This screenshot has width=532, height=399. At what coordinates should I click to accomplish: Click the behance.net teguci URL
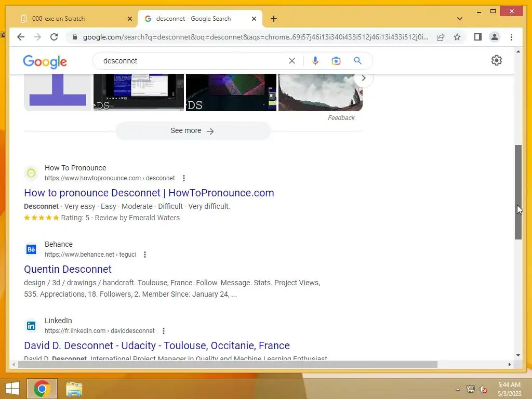(x=90, y=255)
